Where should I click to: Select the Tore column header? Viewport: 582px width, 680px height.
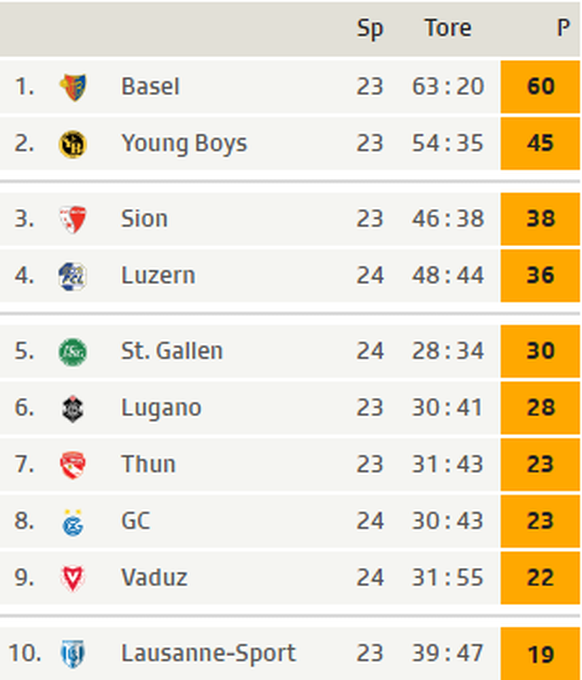pos(448,28)
